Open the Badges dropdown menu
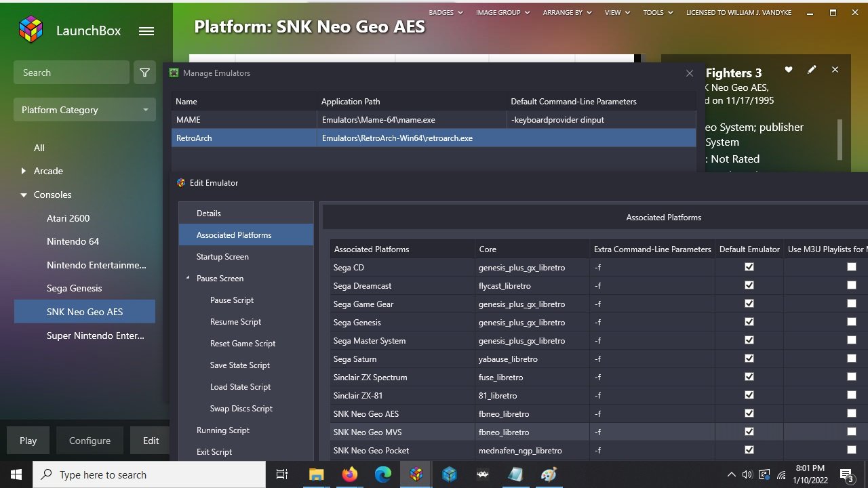 click(446, 12)
